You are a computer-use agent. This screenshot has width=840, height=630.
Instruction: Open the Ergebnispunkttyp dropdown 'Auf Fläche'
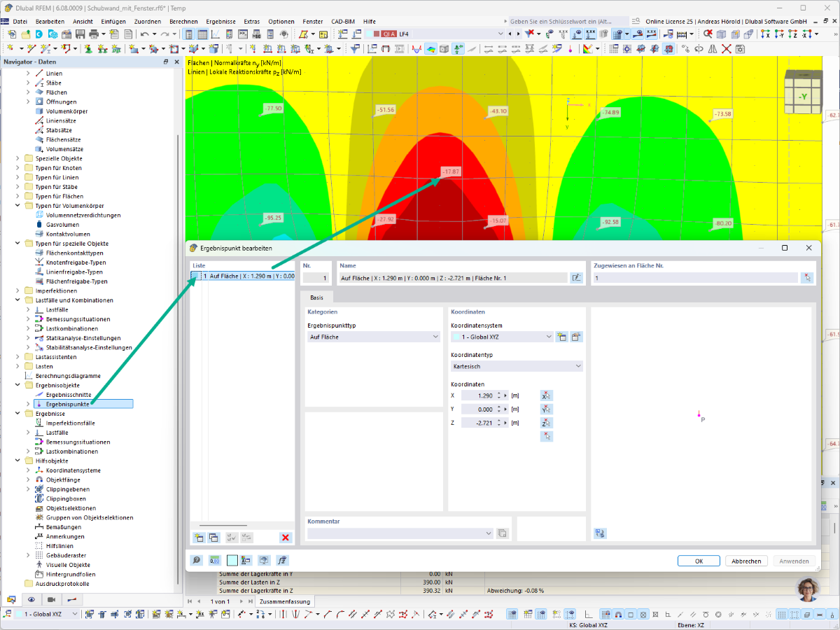coord(374,337)
